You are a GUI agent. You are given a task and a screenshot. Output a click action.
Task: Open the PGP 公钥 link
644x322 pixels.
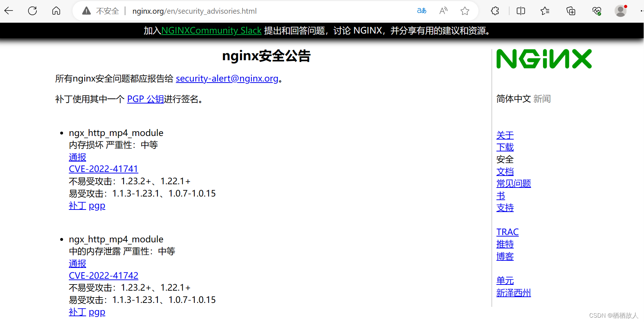pos(146,99)
